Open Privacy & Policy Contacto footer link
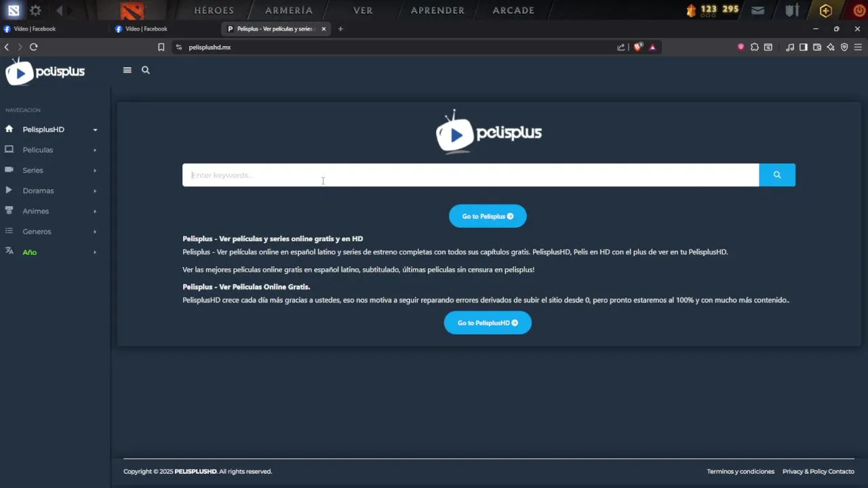The width and height of the screenshot is (868, 488). click(x=818, y=471)
